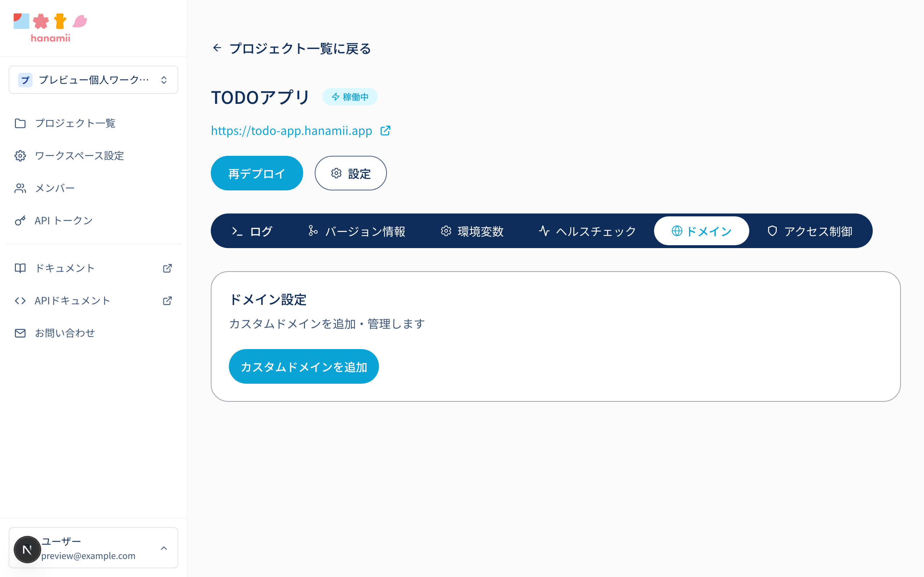924x577 pixels.
Task: Click the book icon for ドキュメント
Action: 20,268
